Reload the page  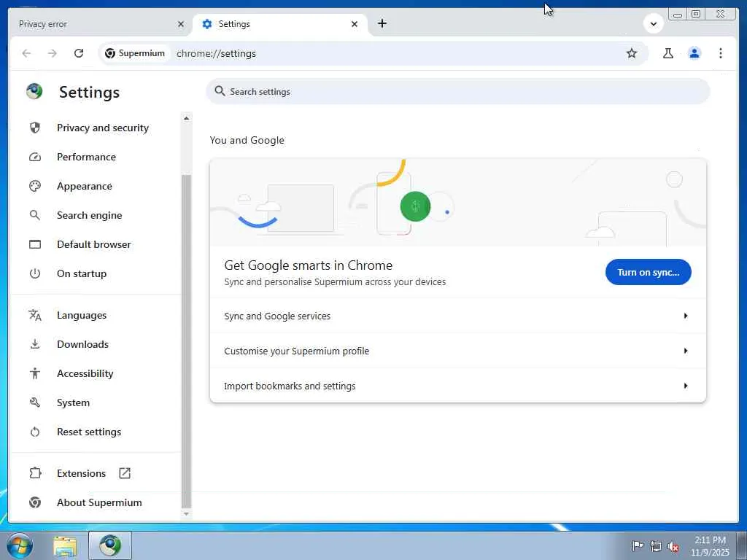79,53
